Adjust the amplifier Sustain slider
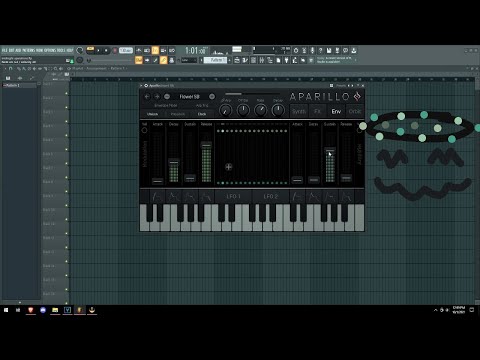Viewport: 480px width, 360px height. (x=330, y=151)
